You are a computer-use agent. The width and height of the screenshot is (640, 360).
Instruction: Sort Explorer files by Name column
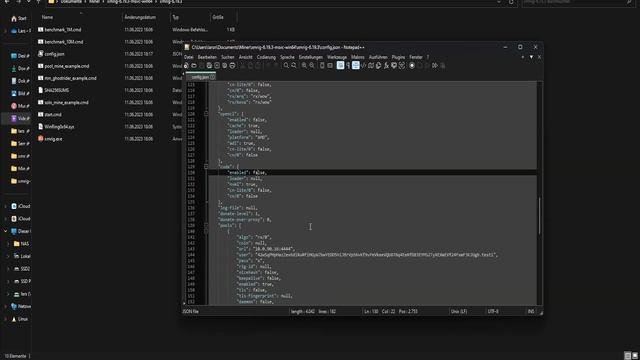pyautogui.click(x=47, y=17)
